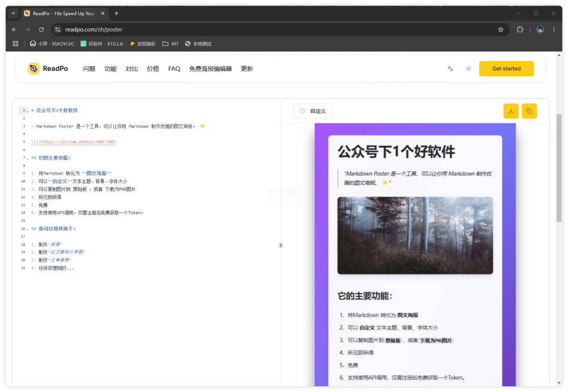Open the 免费海报编辑器 nav link
Image resolution: width=568 pixels, height=392 pixels.
point(210,69)
